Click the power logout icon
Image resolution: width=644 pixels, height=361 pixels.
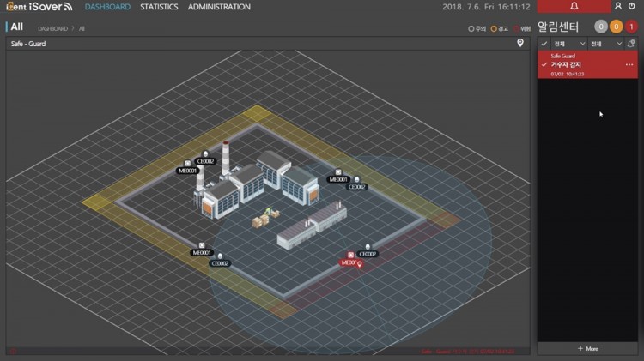coord(632,6)
